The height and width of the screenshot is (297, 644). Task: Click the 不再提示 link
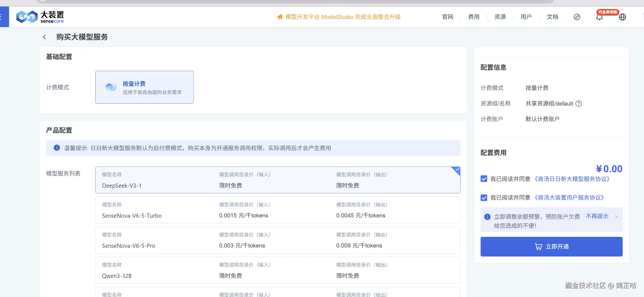[597, 216]
